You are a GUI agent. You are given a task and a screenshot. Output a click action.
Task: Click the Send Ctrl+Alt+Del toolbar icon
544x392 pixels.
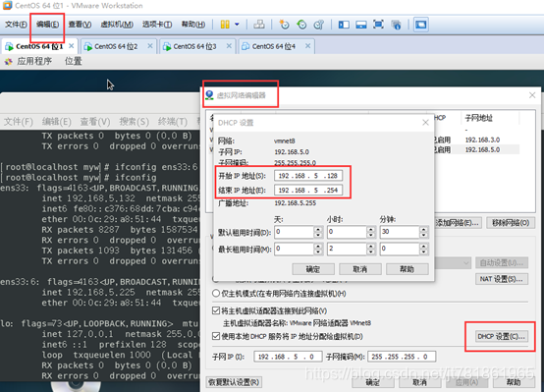(259, 25)
